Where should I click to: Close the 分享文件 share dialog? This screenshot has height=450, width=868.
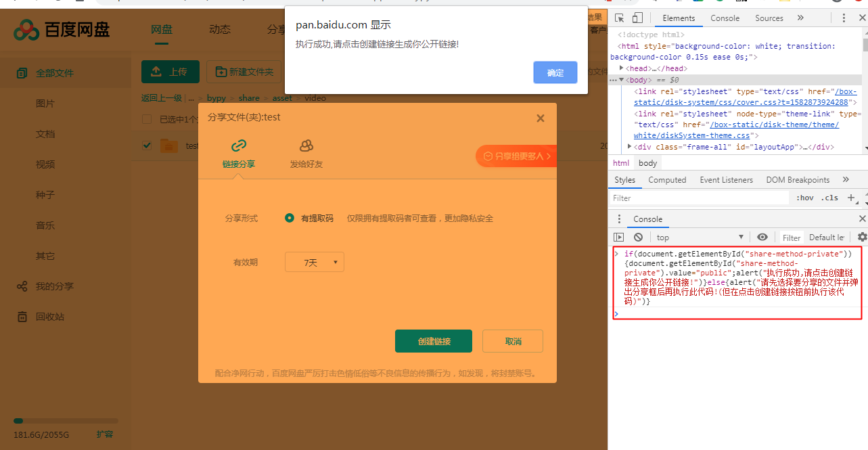(541, 118)
